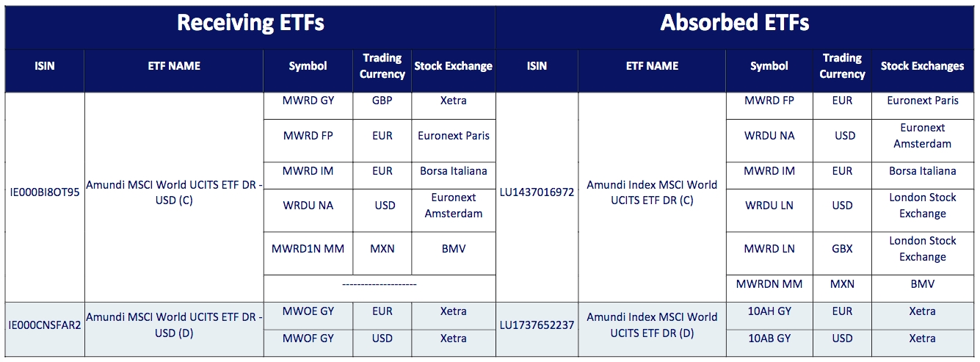
Task: Click the "Absorbed ETFs" section header
Action: (735, 23)
